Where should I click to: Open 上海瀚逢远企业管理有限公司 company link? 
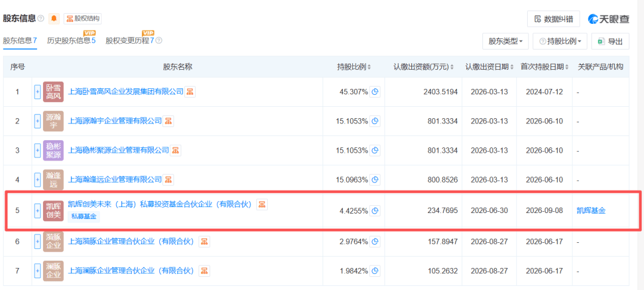coord(114,180)
